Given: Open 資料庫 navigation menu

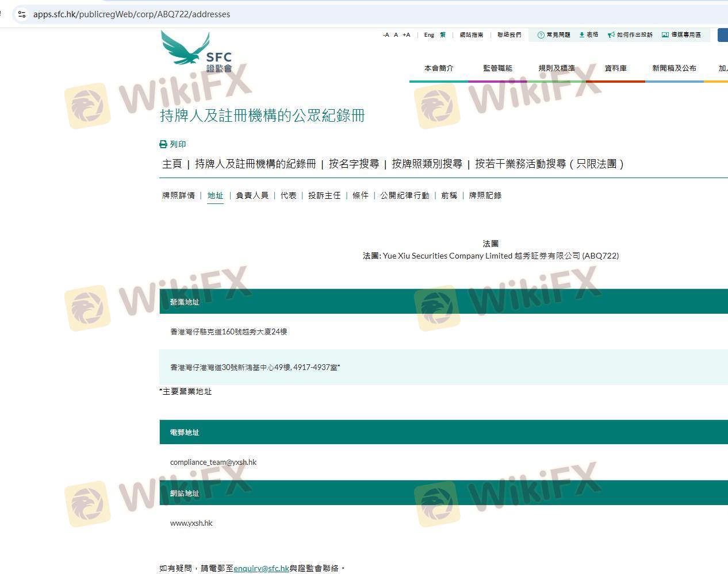Looking at the screenshot, I should 616,68.
